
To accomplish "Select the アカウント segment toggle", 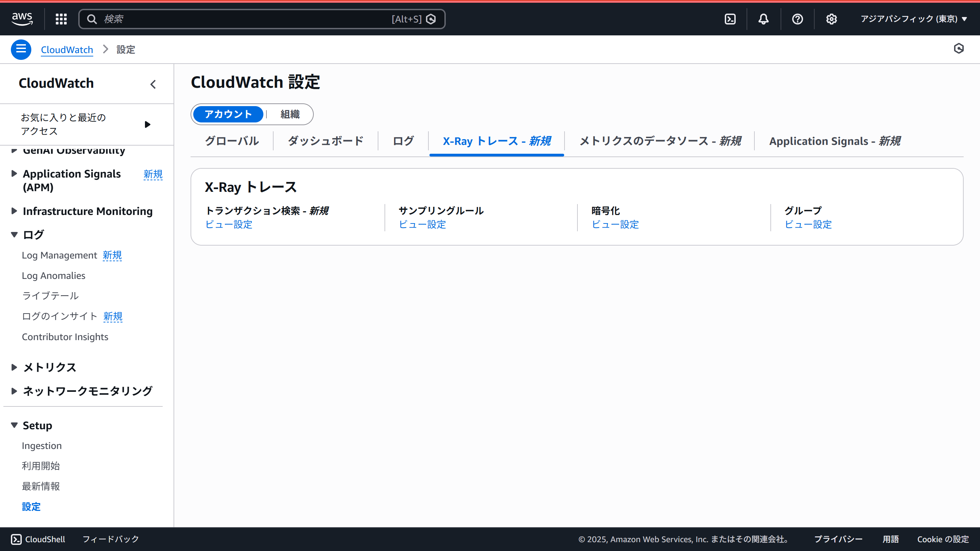I will click(x=228, y=114).
